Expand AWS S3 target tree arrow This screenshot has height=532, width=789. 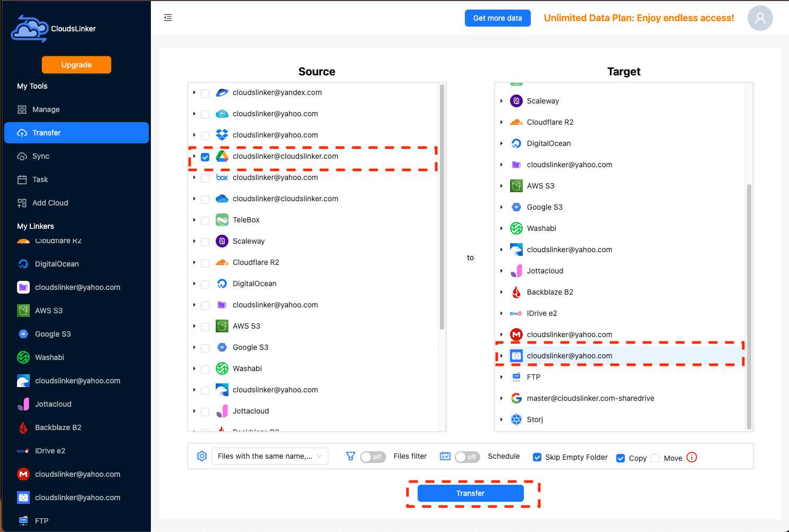[x=501, y=186]
